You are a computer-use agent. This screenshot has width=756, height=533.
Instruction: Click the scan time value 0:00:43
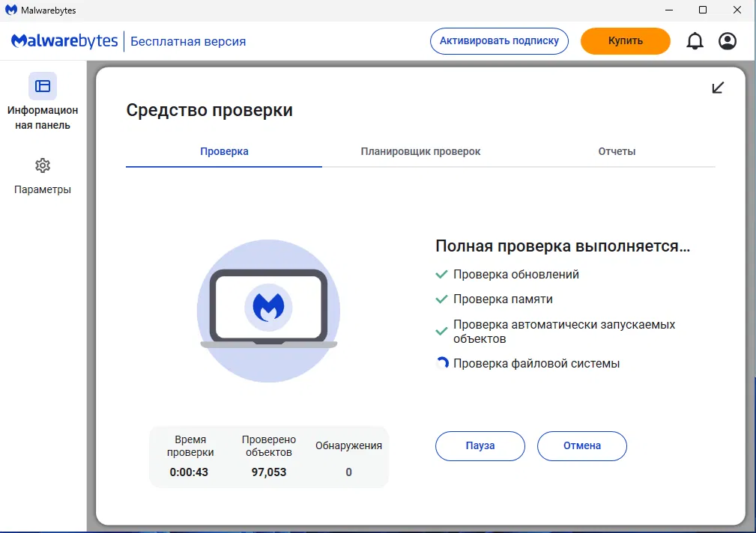189,472
